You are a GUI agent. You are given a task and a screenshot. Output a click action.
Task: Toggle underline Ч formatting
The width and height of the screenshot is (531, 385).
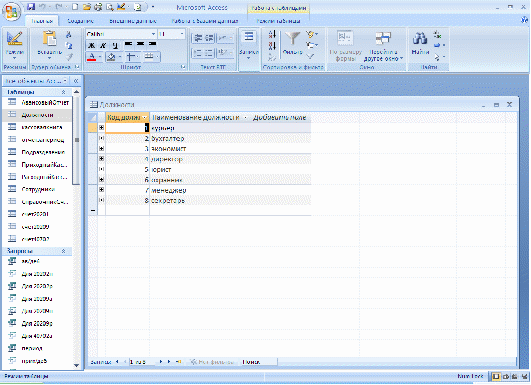[115, 45]
